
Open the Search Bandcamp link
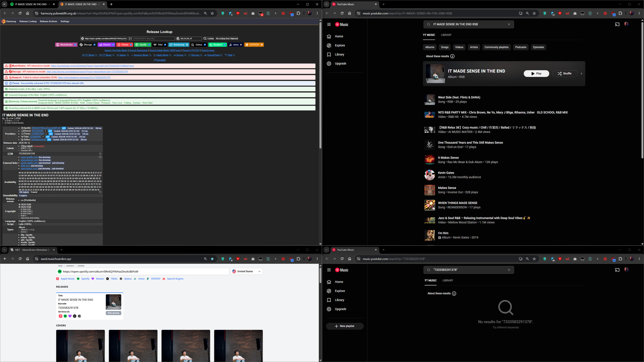point(138,51)
